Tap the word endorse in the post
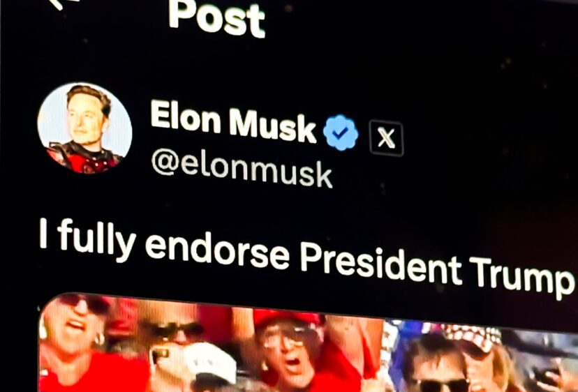 217,250
